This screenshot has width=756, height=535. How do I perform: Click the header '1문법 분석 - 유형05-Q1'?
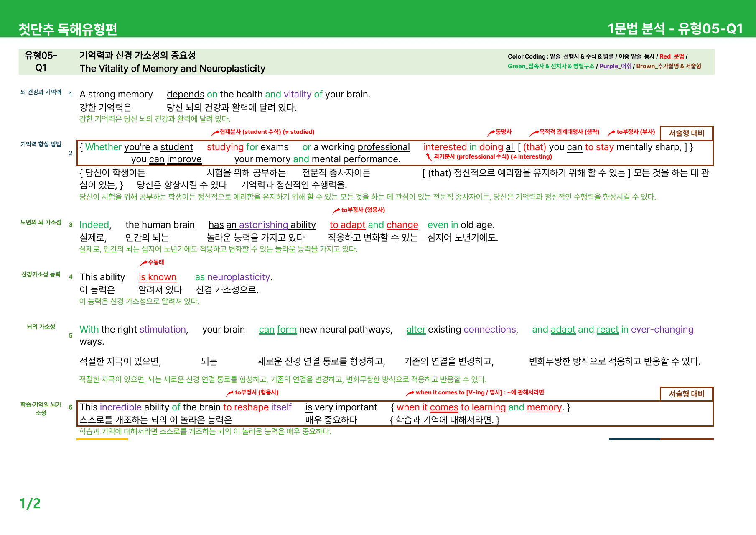click(x=675, y=28)
